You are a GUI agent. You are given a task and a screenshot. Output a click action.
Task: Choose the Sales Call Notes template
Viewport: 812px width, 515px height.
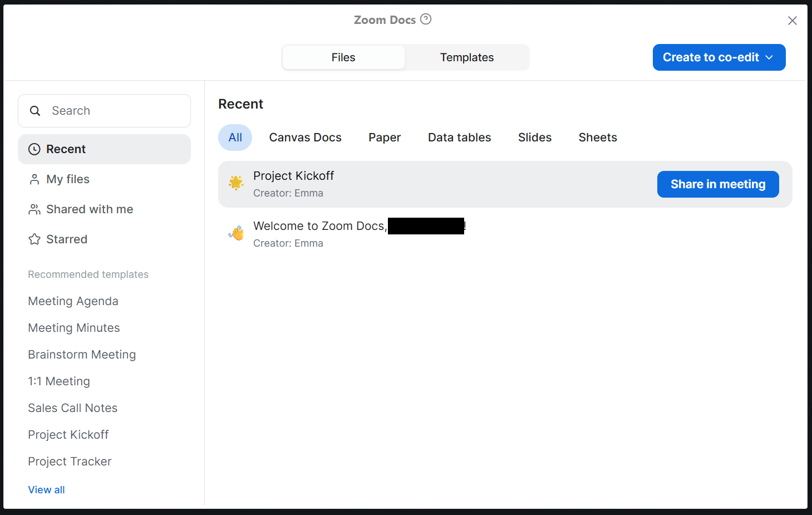point(73,408)
